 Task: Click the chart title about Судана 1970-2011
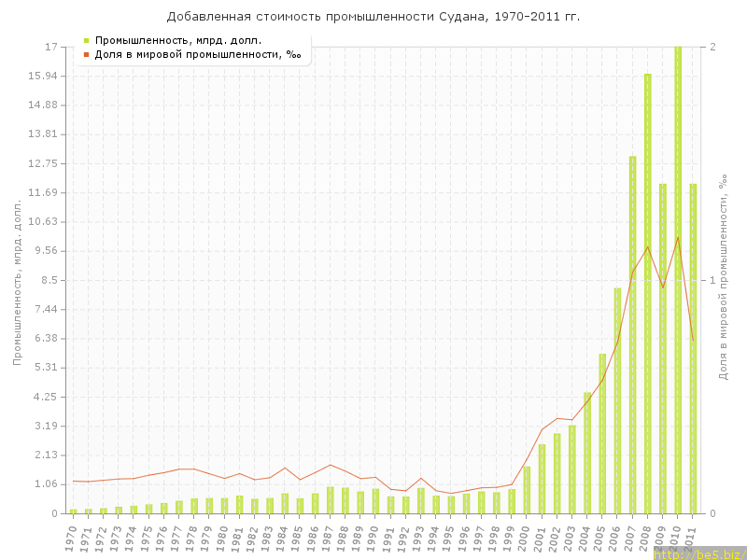(373, 17)
